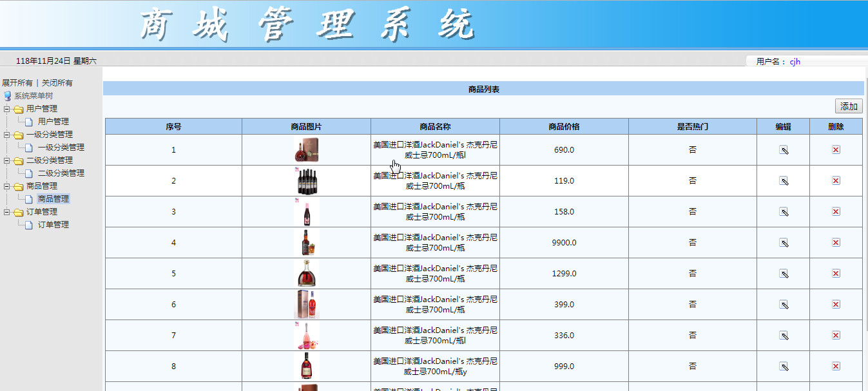Click the row 8 bottle thumbnail
The width and height of the screenshot is (868, 391).
[x=306, y=367]
